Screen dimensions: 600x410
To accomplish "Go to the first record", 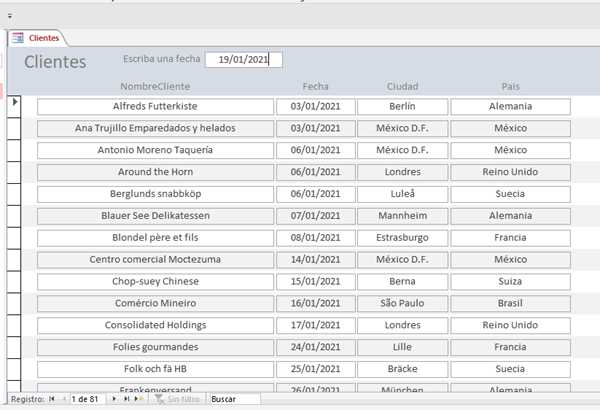I will (x=52, y=399).
